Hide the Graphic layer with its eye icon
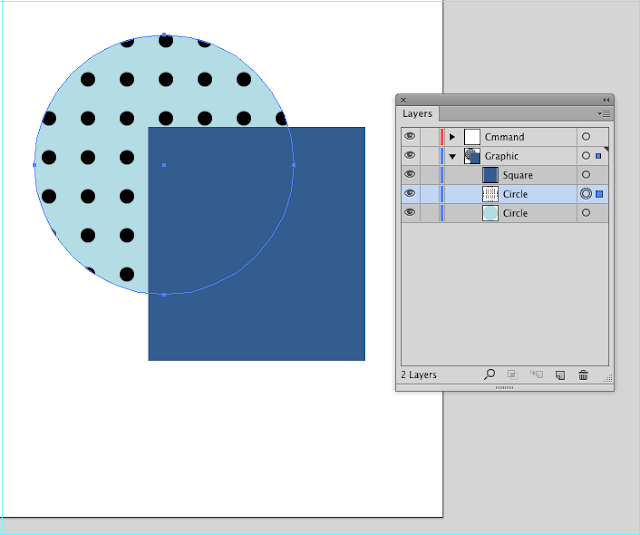Viewport: 640px width, 535px height. [410, 155]
